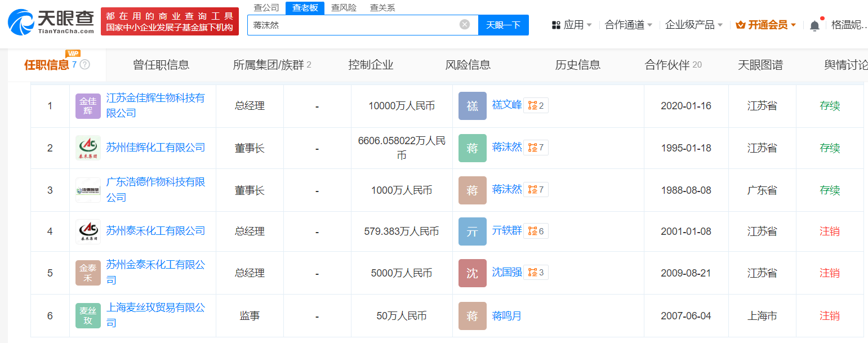The image size is (868, 343).
Task: Click the avatar of 禚文峰
Action: click(472, 106)
